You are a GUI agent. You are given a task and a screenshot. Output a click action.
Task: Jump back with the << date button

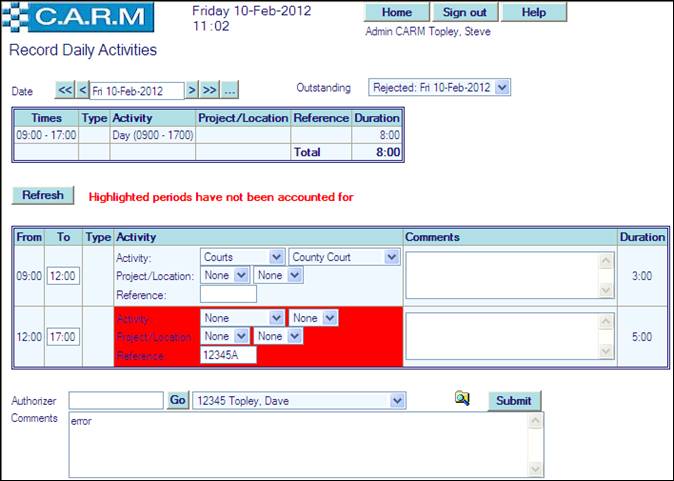pos(64,90)
